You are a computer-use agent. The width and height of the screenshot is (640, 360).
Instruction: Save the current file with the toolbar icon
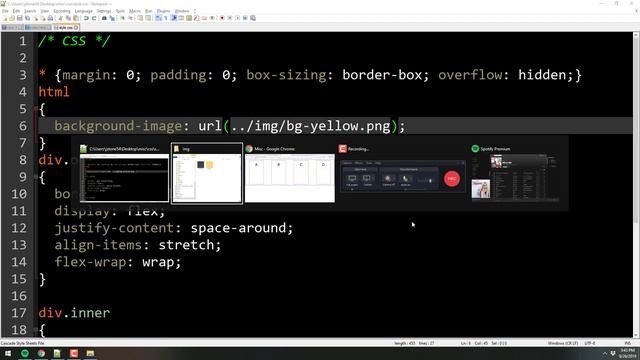(x=19, y=18)
